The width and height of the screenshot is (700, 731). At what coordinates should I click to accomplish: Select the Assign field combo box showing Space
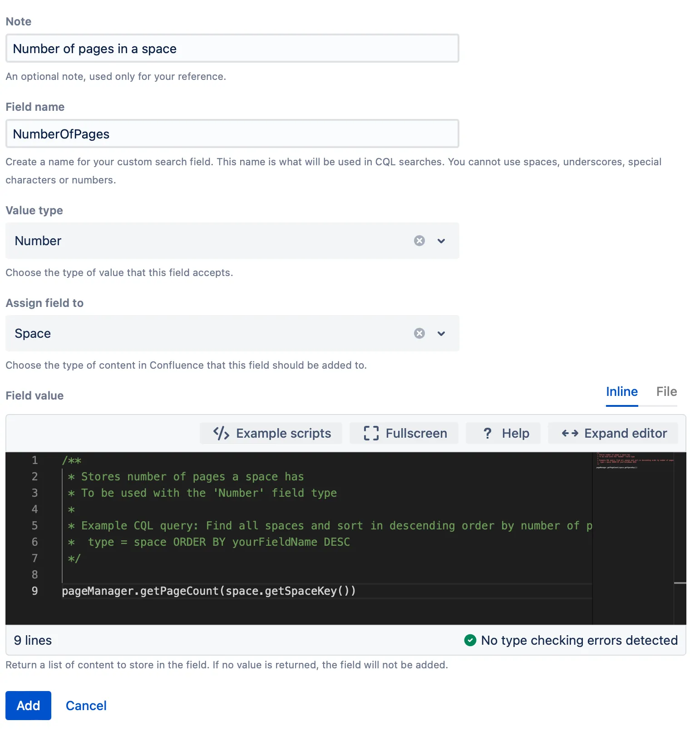[x=232, y=333]
